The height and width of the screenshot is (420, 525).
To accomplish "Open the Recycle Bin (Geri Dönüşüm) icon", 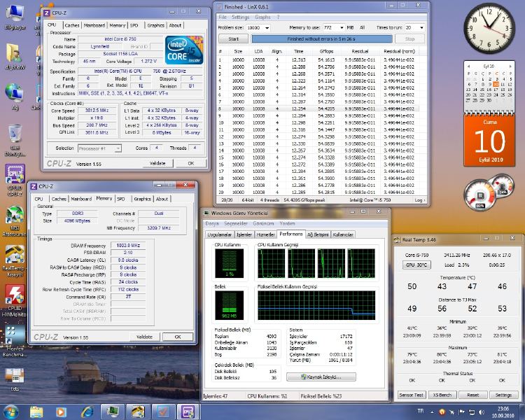I will point(15,140).
